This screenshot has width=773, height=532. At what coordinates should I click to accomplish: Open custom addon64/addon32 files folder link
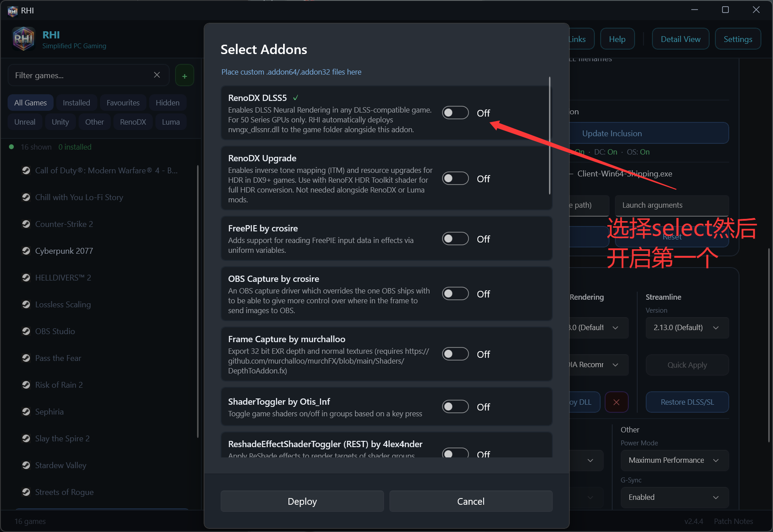[291, 72]
